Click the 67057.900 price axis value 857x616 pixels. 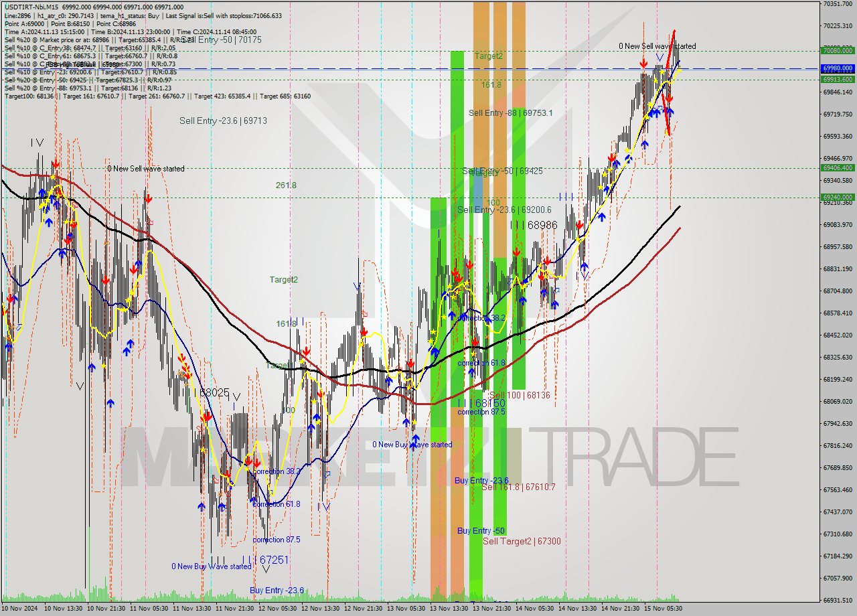point(838,578)
